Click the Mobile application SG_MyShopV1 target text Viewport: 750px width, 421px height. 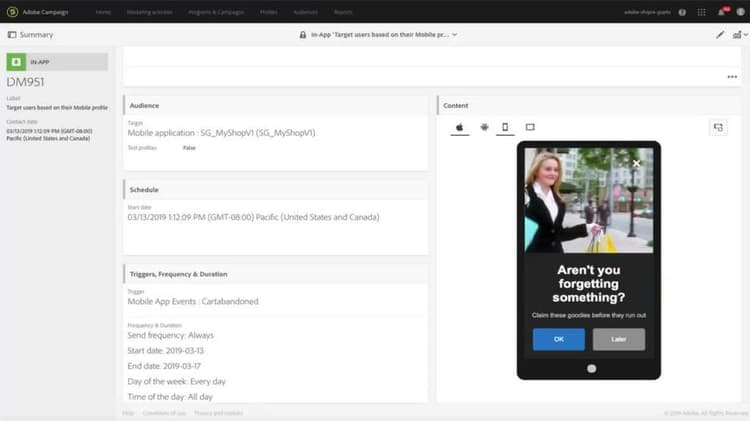coord(221,133)
